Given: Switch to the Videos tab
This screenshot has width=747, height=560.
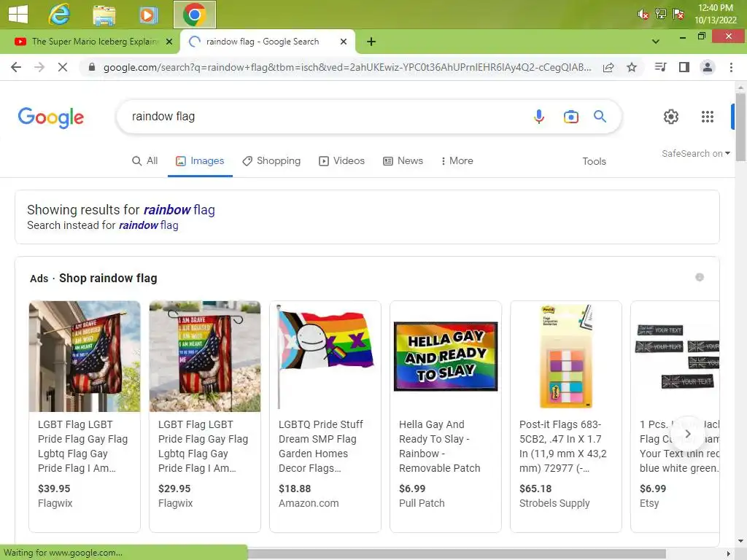Looking at the screenshot, I should 341,161.
